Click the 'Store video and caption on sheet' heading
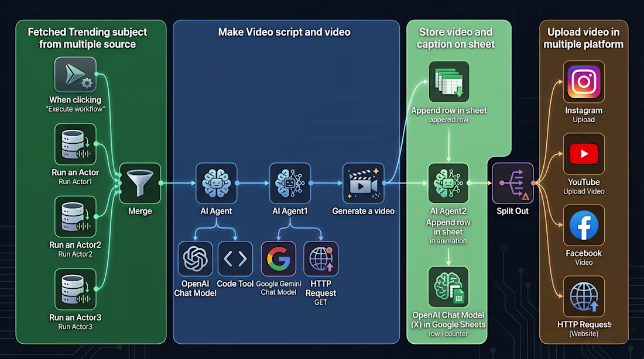 pos(455,38)
